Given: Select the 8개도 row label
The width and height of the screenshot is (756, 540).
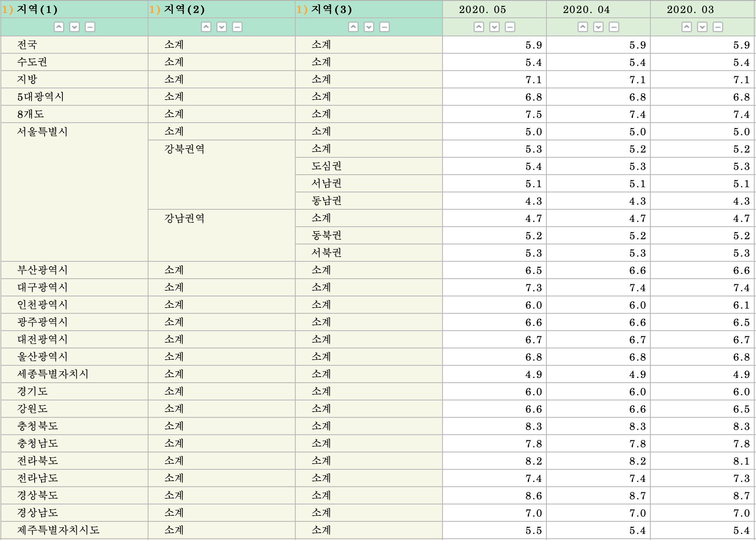Looking at the screenshot, I should click(31, 114).
